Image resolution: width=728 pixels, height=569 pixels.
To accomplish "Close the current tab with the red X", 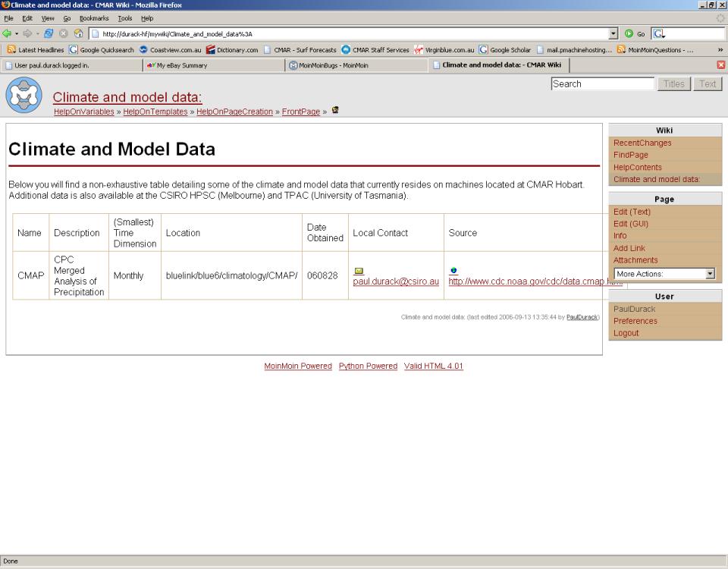I will tap(720, 65).
